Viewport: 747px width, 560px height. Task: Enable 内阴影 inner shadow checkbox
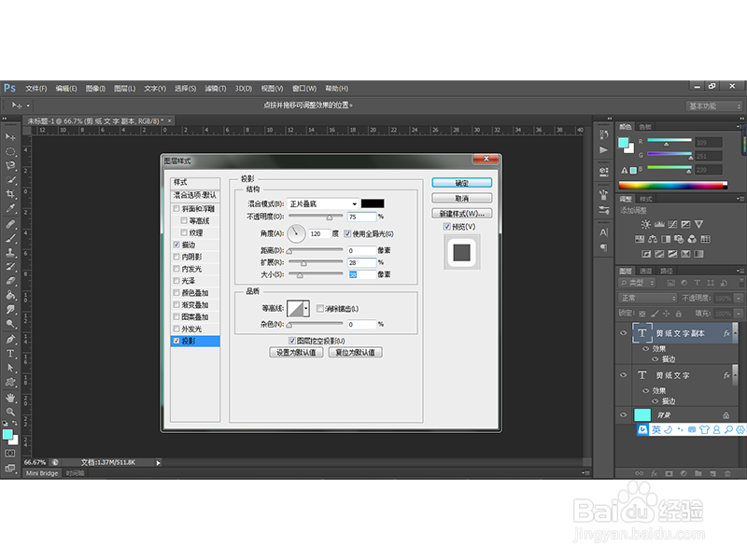coord(176,257)
